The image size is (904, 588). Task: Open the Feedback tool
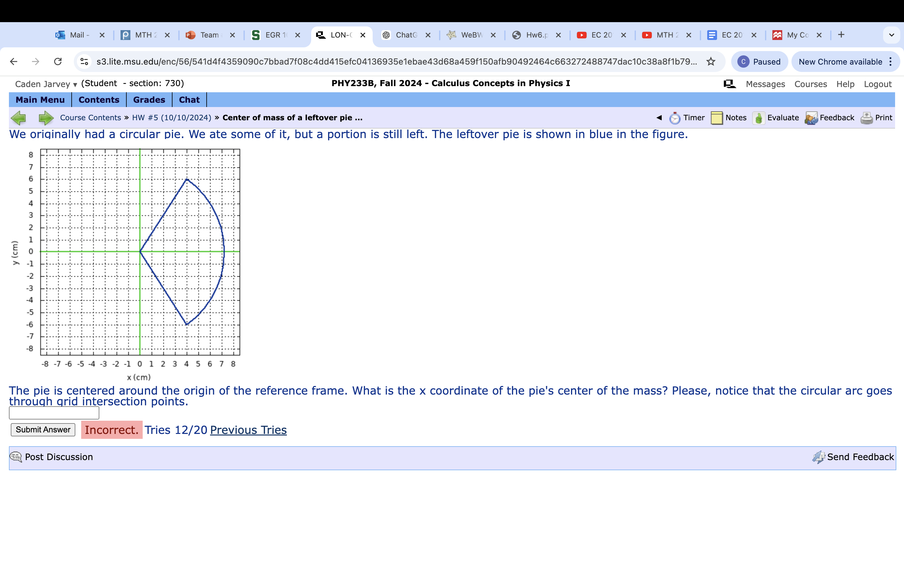click(830, 118)
